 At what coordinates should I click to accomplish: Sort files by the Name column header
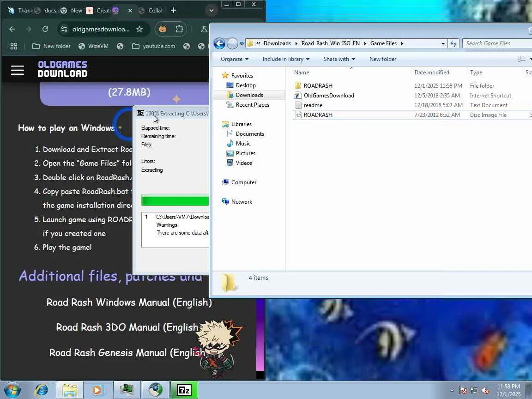click(351, 72)
